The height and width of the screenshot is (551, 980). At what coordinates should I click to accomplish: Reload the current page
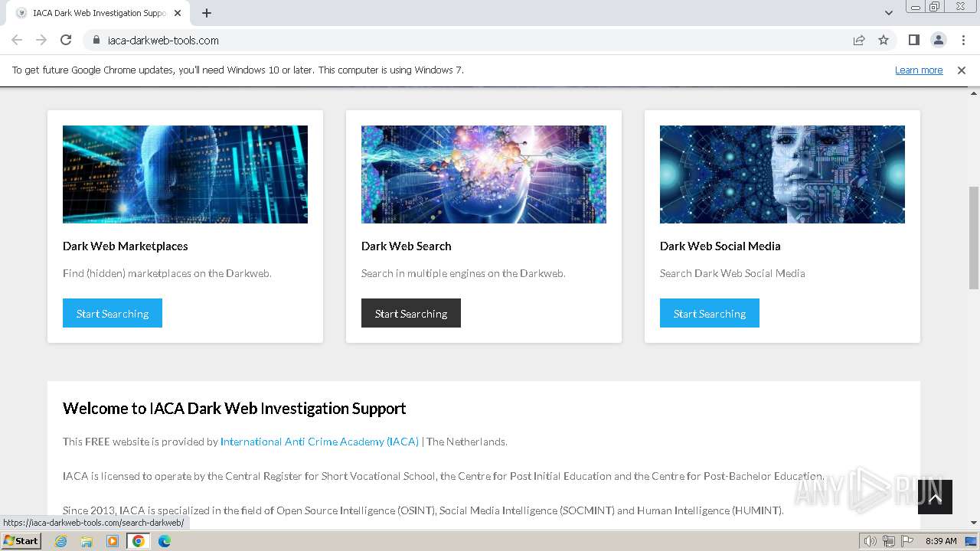[66, 40]
